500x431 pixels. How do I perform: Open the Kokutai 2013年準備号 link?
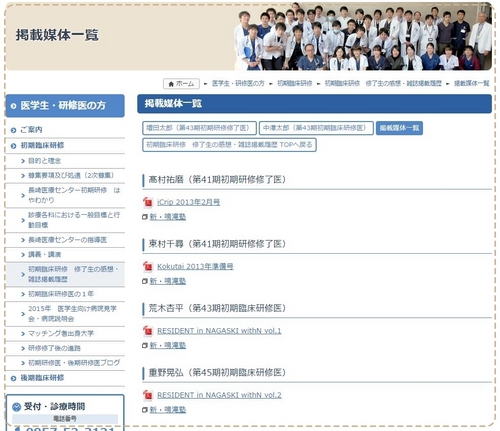[195, 266]
